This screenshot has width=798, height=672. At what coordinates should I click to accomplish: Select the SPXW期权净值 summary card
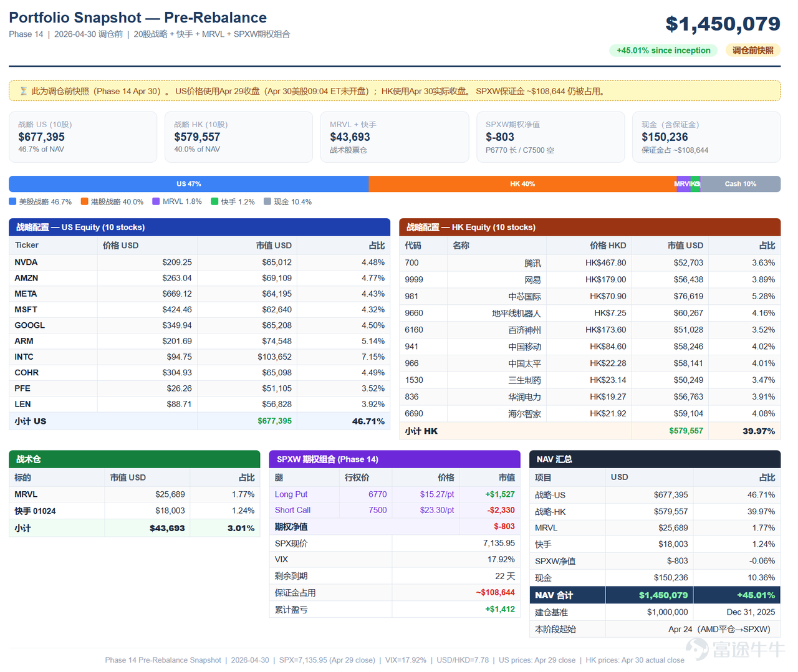pos(550,137)
